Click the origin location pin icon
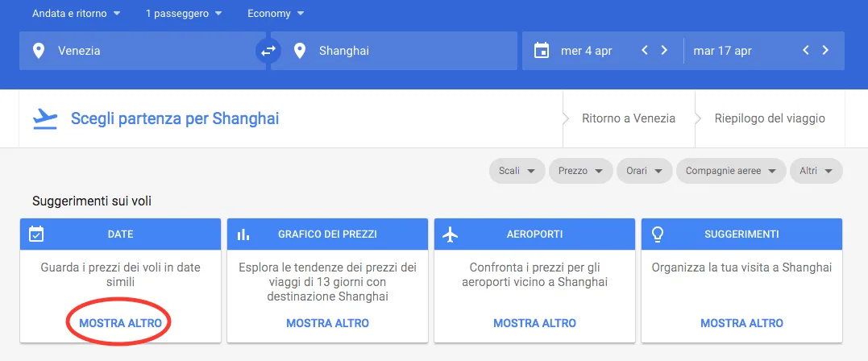The width and height of the screenshot is (868, 361). (x=39, y=51)
